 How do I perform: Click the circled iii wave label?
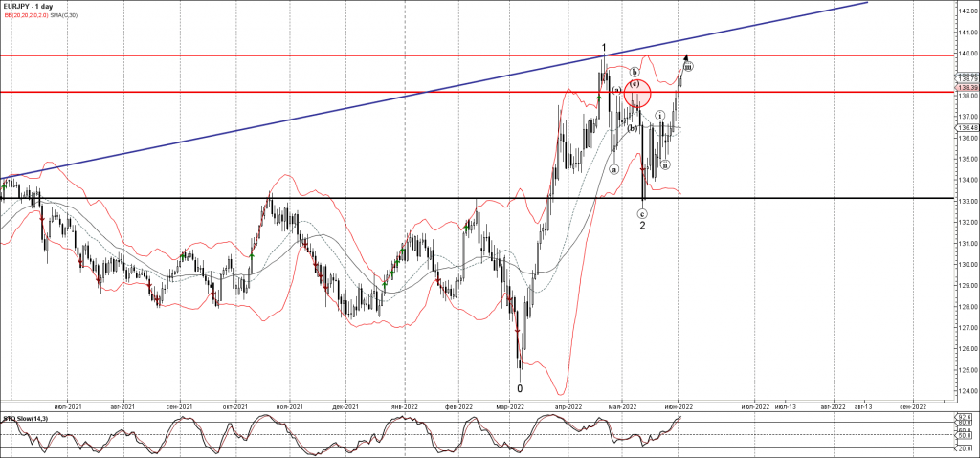(688, 66)
